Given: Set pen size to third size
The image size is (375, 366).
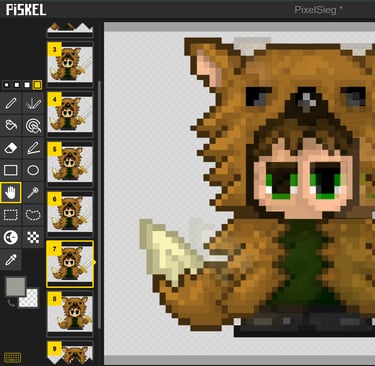Looking at the screenshot, I should pyautogui.click(x=27, y=85).
